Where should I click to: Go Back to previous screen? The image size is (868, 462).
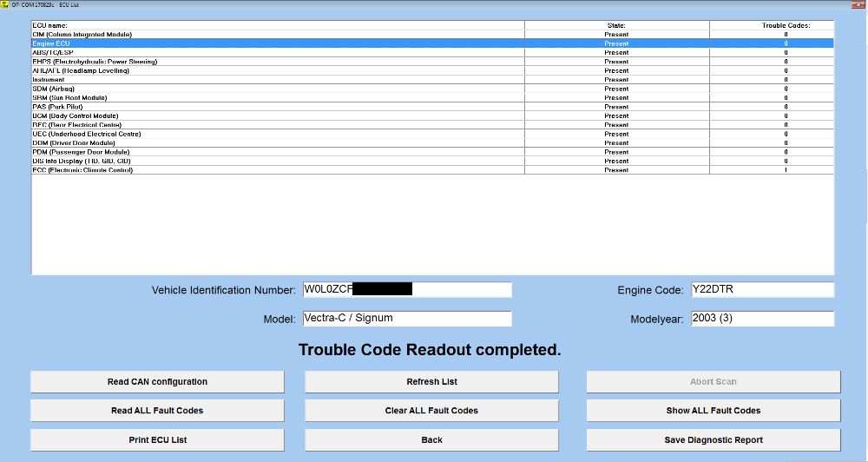pyautogui.click(x=431, y=439)
